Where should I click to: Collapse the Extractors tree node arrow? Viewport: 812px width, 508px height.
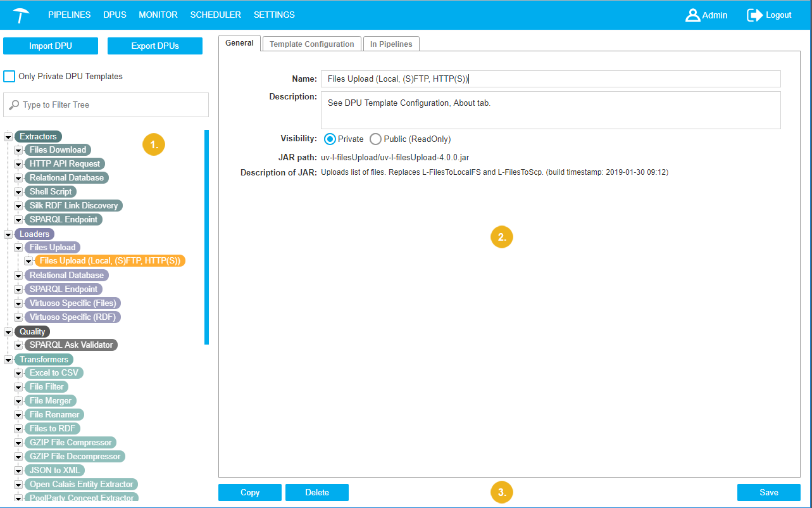pyautogui.click(x=9, y=137)
